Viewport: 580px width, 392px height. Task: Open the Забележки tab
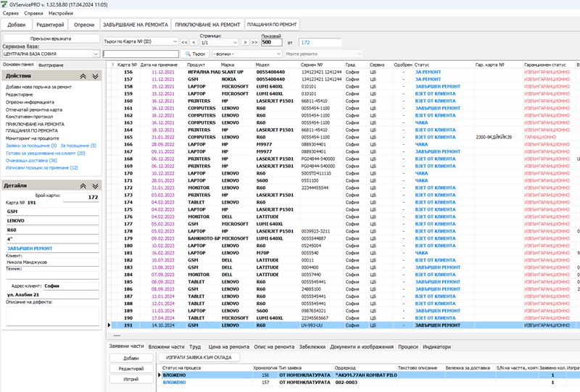pos(312,347)
